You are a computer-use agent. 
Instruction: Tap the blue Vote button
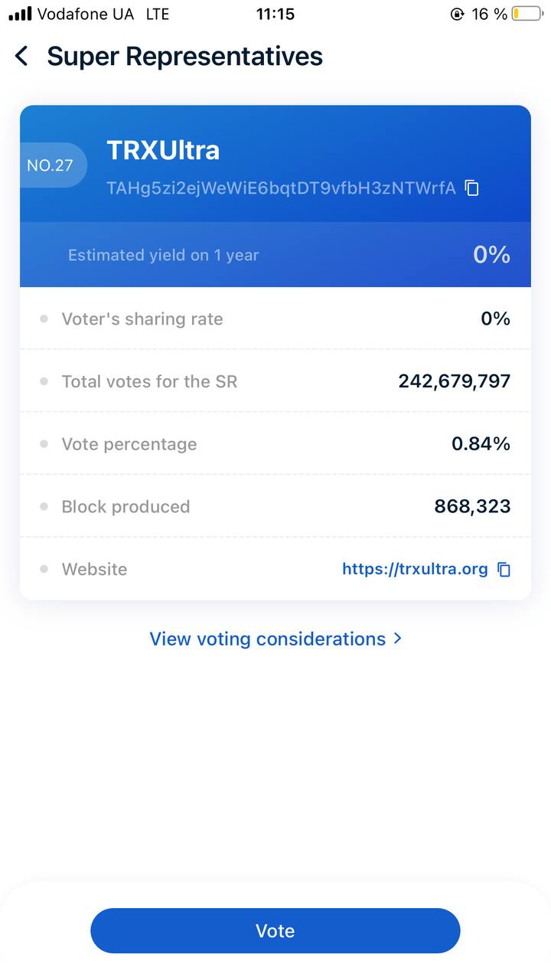coord(275,930)
